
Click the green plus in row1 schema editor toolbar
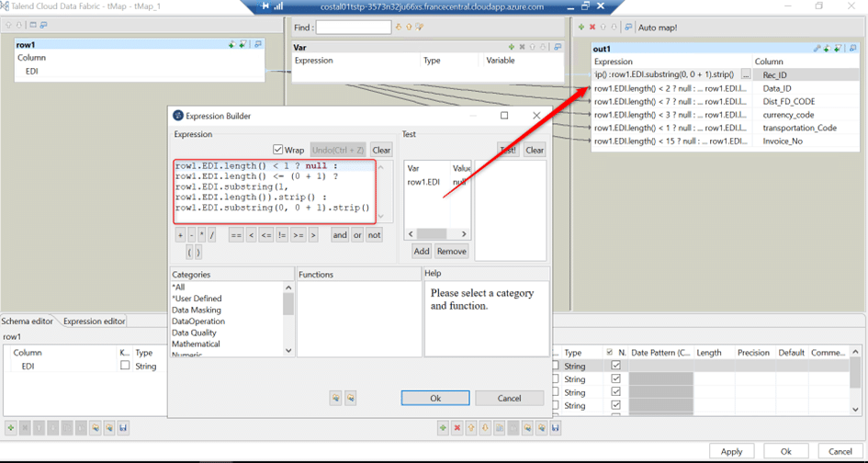(x=10, y=428)
